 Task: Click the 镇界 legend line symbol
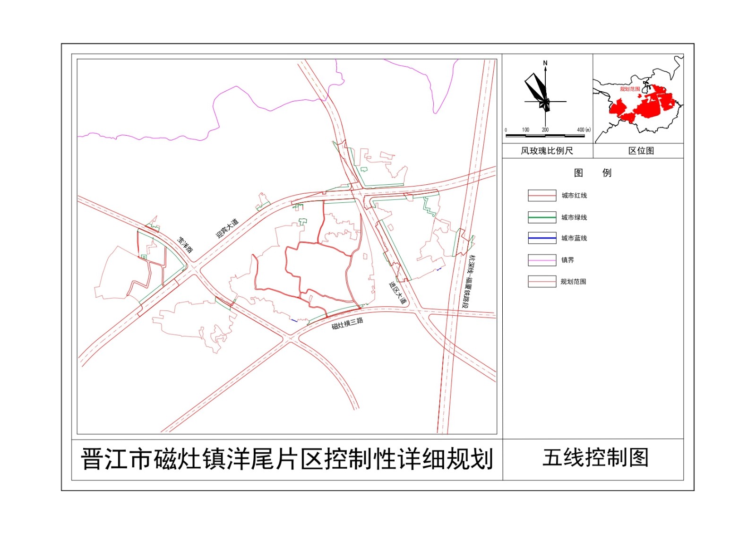[x=541, y=260]
